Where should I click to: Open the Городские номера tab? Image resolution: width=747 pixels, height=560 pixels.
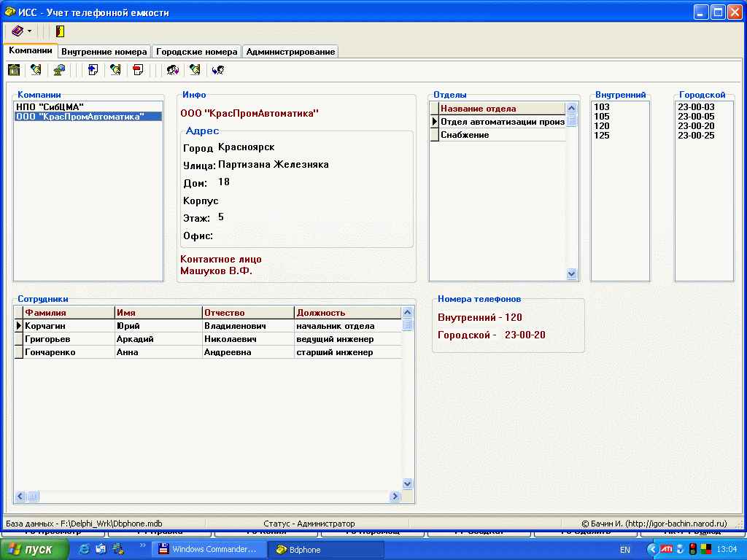pos(197,52)
